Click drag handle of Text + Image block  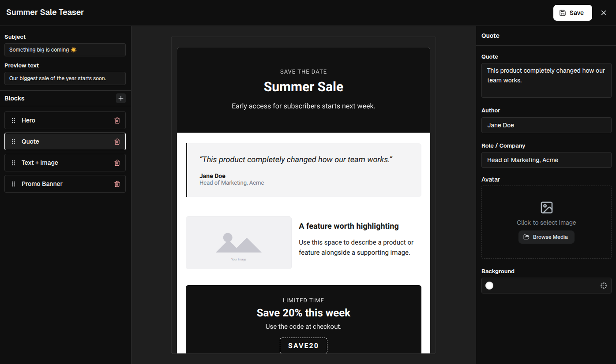(13, 163)
